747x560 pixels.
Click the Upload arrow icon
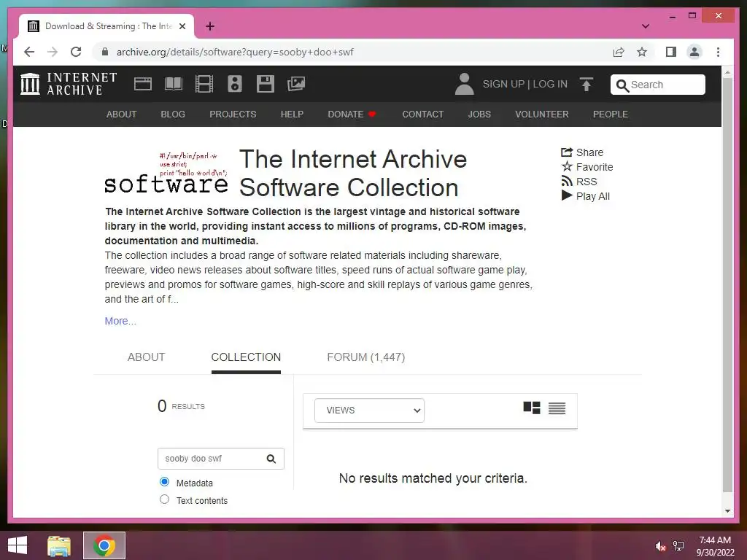click(587, 85)
